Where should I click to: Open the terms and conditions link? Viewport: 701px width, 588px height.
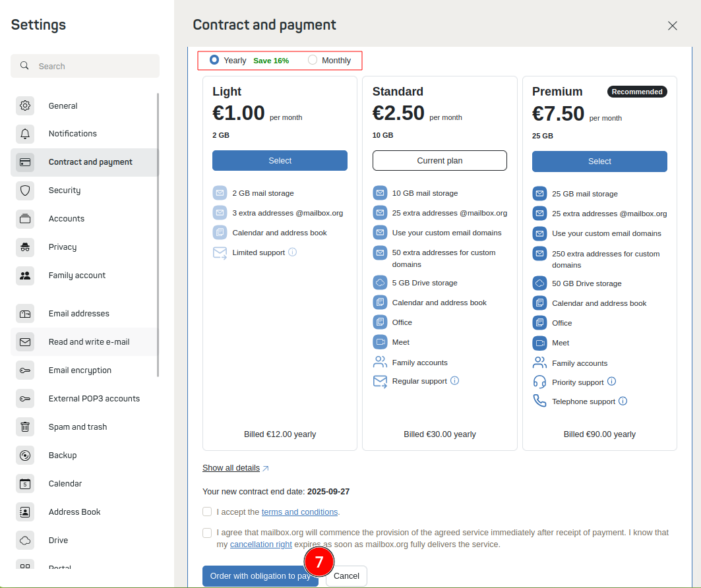pyautogui.click(x=300, y=512)
